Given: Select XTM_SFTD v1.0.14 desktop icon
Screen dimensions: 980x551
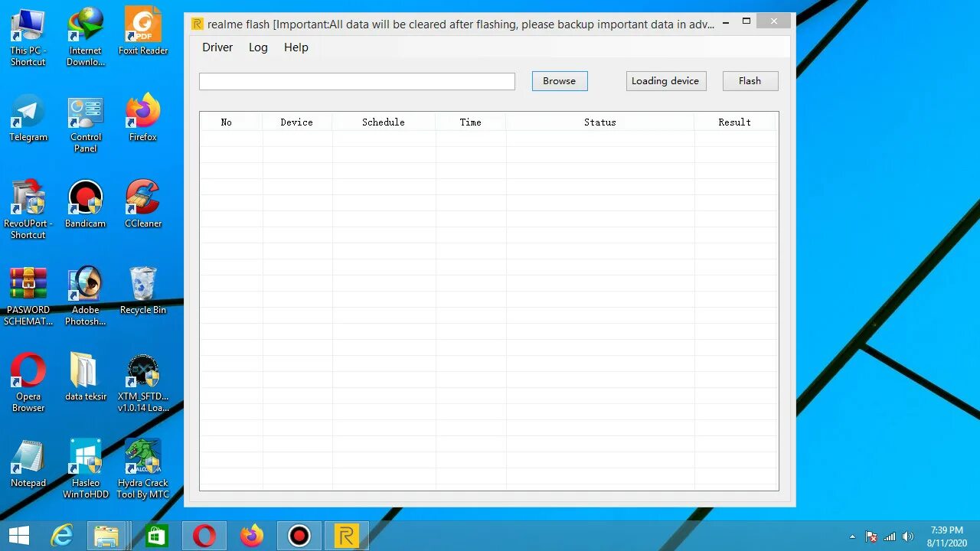Looking at the screenshot, I should point(143,383).
